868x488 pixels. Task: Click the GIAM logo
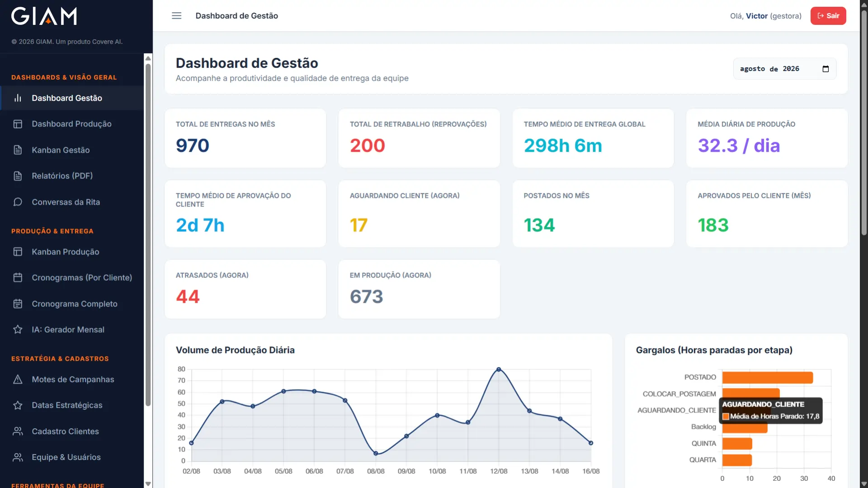pos(44,16)
